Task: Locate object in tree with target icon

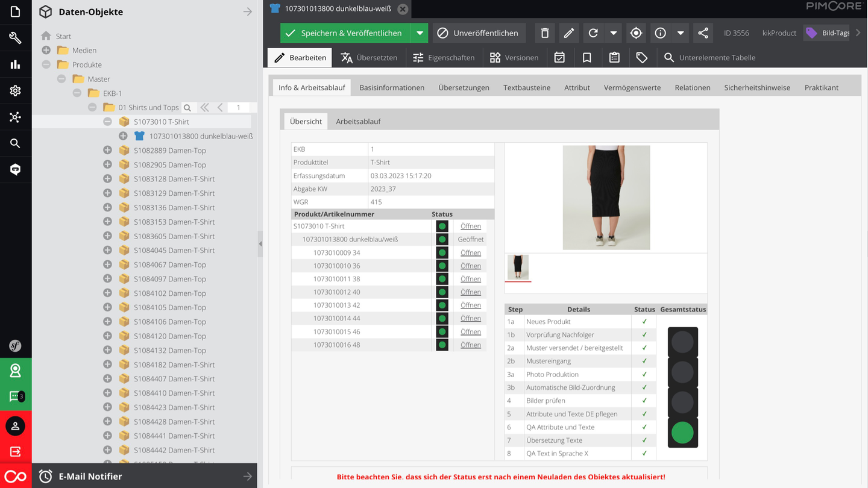Action: click(x=636, y=33)
